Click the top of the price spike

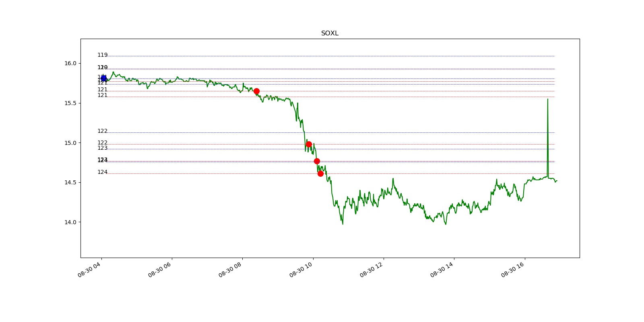click(547, 99)
